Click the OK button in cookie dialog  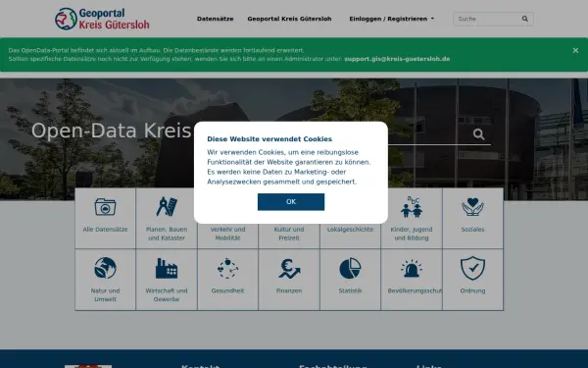pos(291,202)
